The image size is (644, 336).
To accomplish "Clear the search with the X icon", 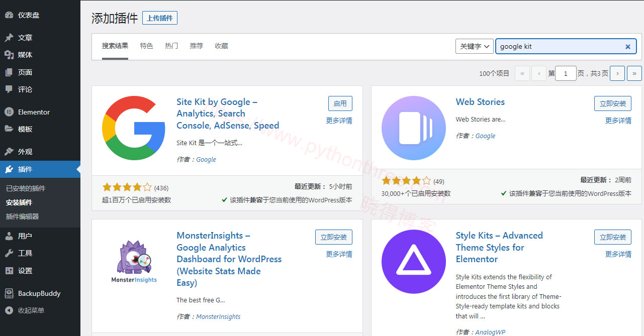I will (628, 47).
